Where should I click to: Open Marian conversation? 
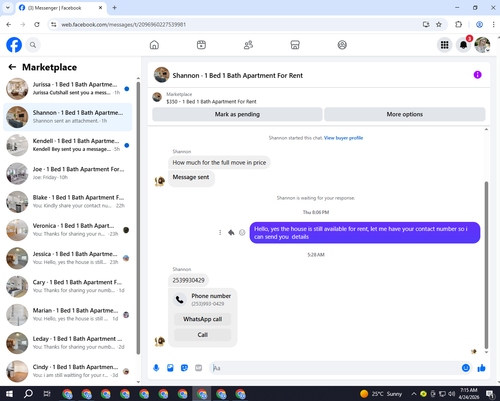click(68, 315)
